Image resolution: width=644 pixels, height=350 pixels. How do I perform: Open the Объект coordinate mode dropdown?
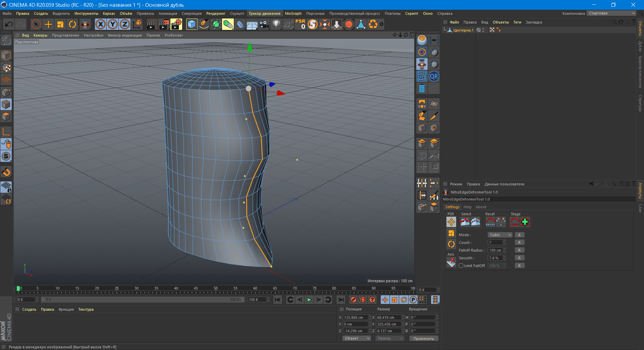357,338
